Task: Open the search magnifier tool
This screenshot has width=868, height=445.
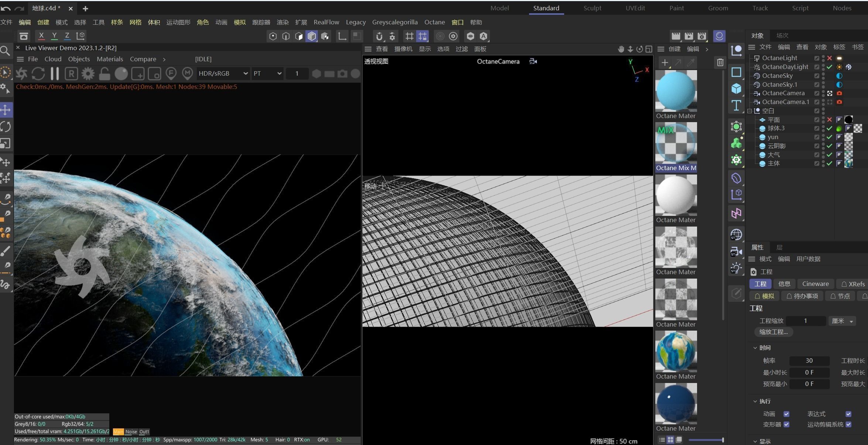Action: [x=5, y=51]
